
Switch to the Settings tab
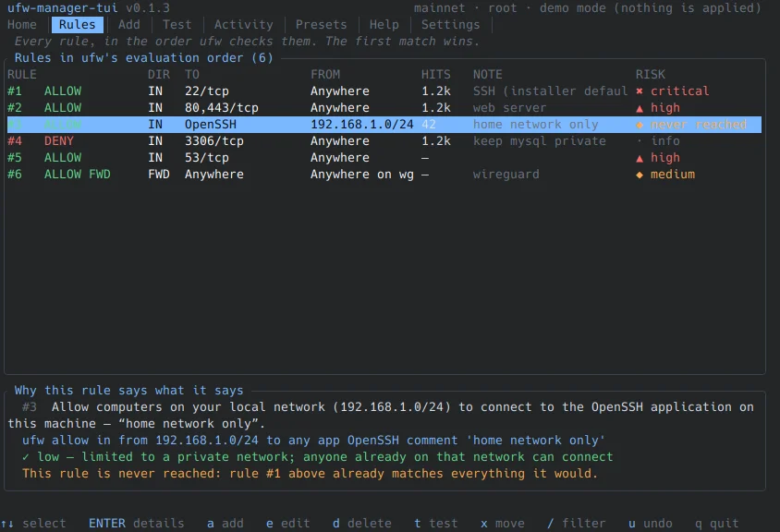(x=451, y=24)
